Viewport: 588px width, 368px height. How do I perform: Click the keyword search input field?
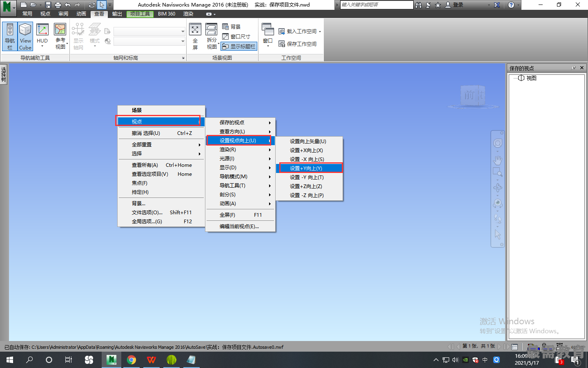[376, 5]
